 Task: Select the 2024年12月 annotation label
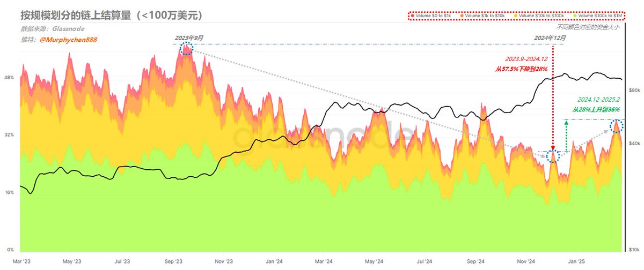click(x=551, y=37)
